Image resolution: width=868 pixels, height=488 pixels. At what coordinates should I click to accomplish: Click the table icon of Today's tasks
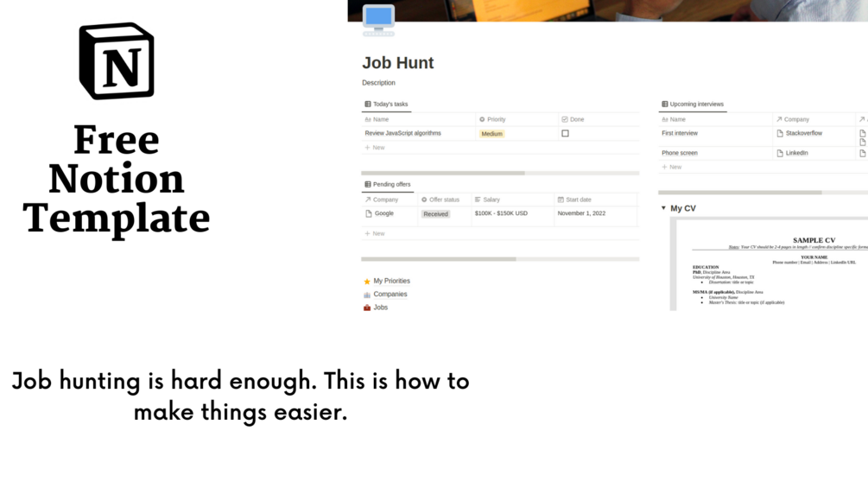368,104
